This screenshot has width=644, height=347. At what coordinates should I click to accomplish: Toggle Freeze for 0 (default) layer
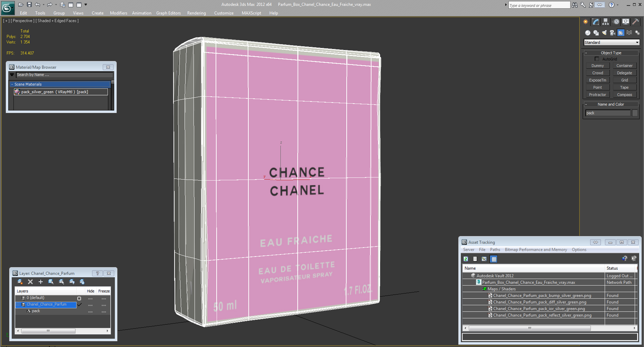104,298
